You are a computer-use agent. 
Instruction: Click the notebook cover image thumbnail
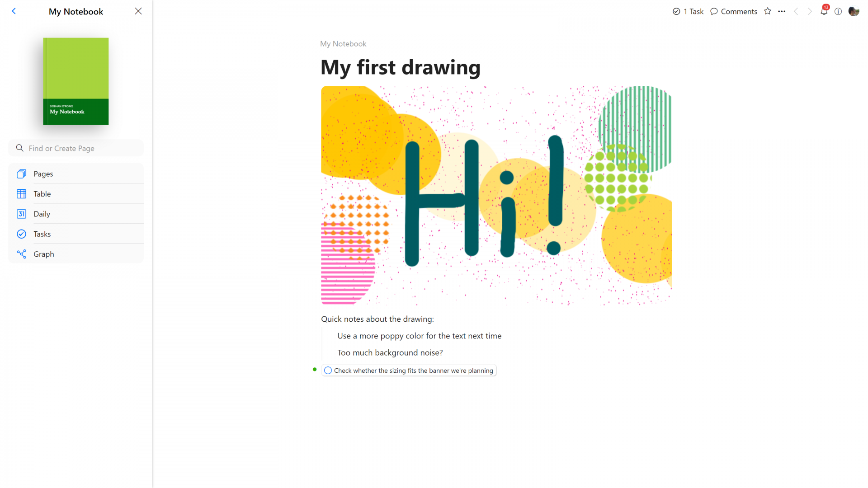(75, 81)
